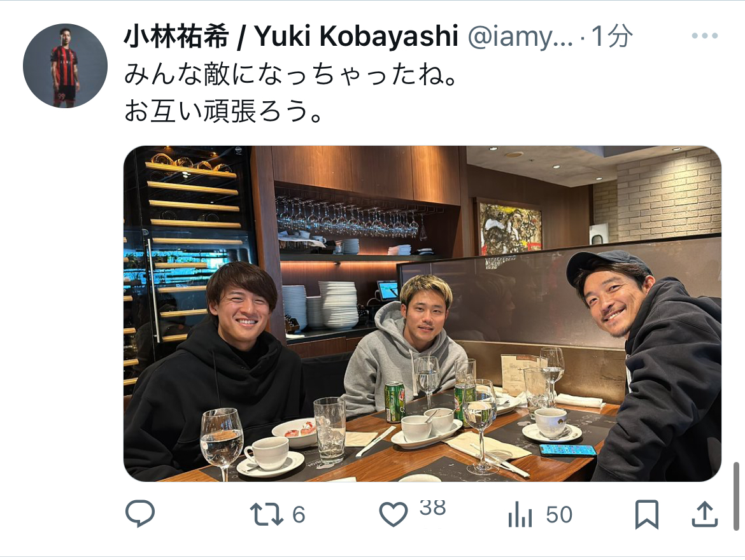Click the display name 小林祐希 / Yuki Kobayashi
Image resolution: width=745 pixels, height=560 pixels.
[291, 36]
